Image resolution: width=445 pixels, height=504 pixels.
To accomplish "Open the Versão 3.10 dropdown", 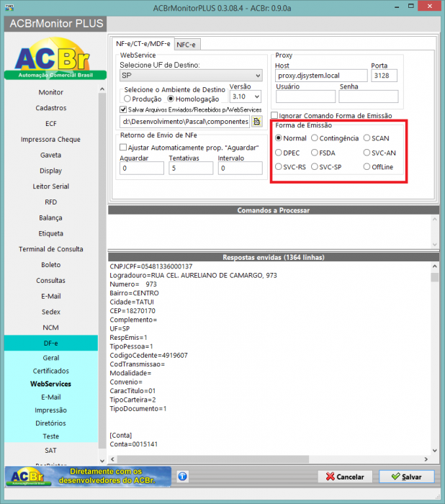I will (x=246, y=96).
